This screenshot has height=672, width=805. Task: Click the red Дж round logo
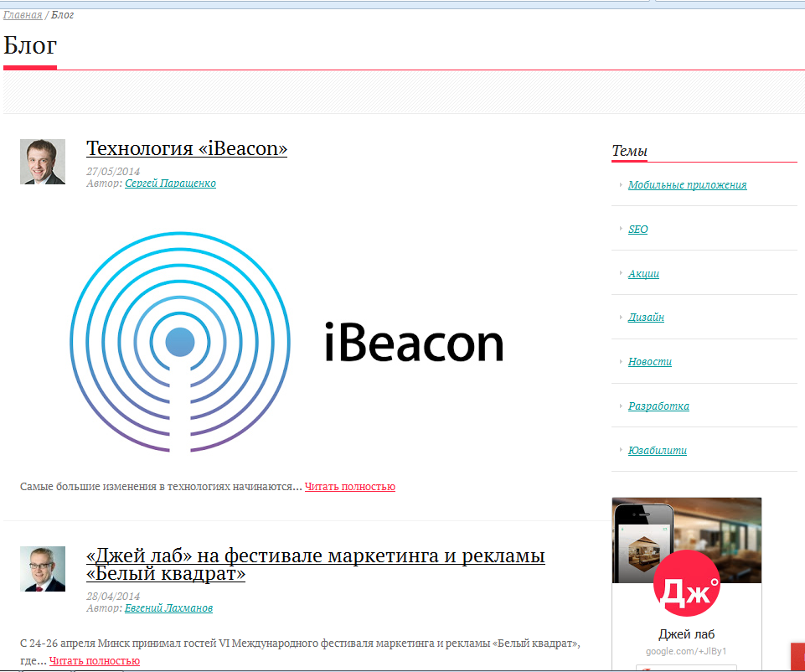(x=686, y=583)
